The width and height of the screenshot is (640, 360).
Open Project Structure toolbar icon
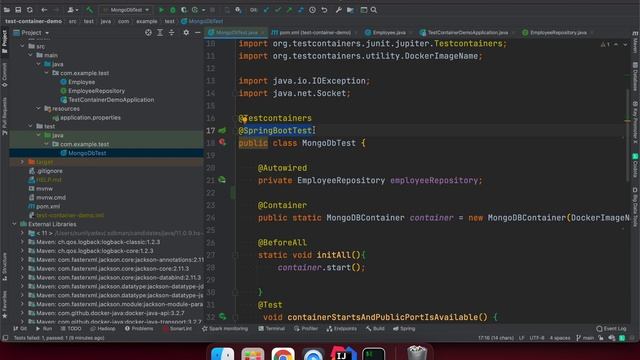[x=350, y=10]
